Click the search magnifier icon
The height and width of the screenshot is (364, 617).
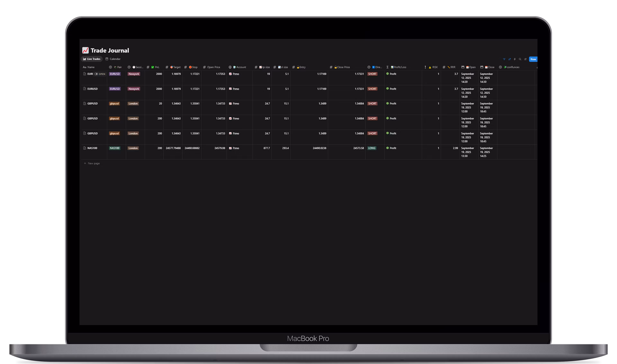tap(520, 59)
